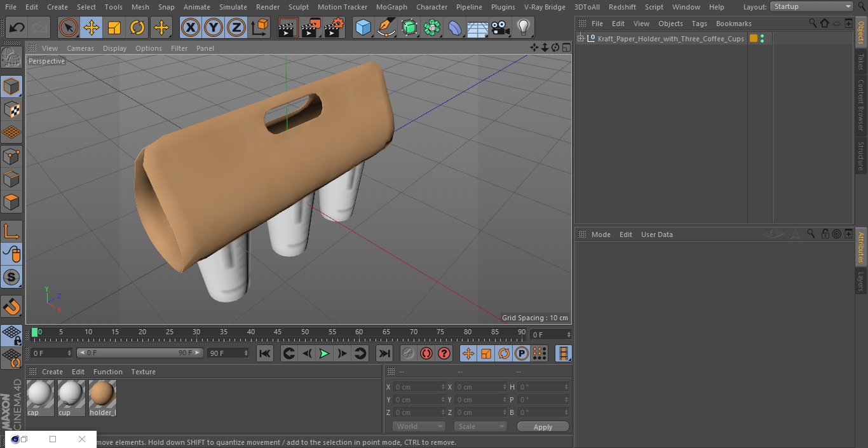Expand the Kraft_Paper_Holder object tree
Screen dimensions: 868x448
[x=580, y=39]
